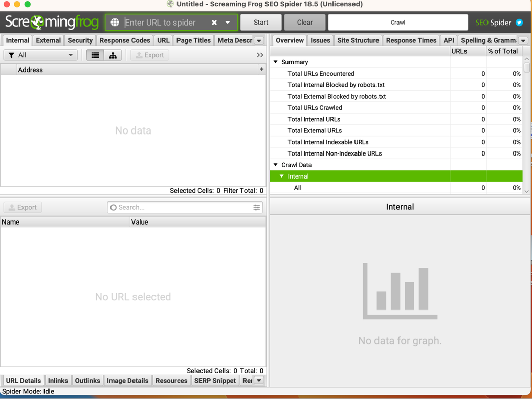
Task: Open search options slider icon
Action: (x=256, y=207)
